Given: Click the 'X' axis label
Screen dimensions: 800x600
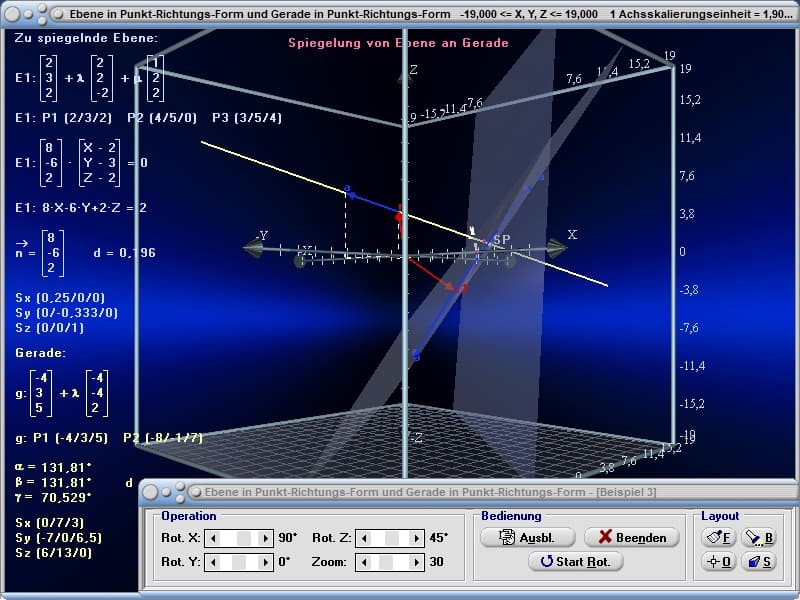Looking at the screenshot, I should pos(572,235).
